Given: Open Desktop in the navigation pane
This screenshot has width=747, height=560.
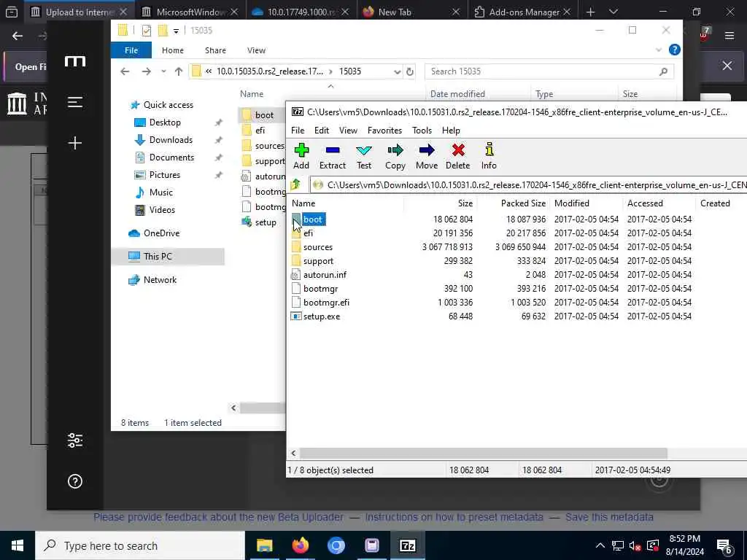Looking at the screenshot, I should pos(158,122).
